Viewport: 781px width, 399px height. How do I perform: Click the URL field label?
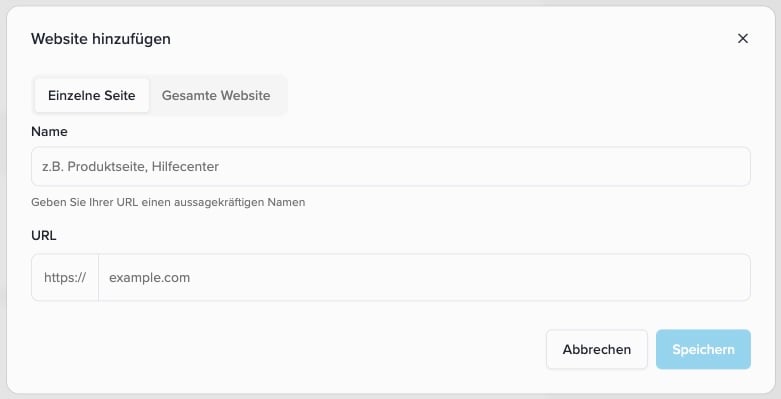(x=44, y=236)
